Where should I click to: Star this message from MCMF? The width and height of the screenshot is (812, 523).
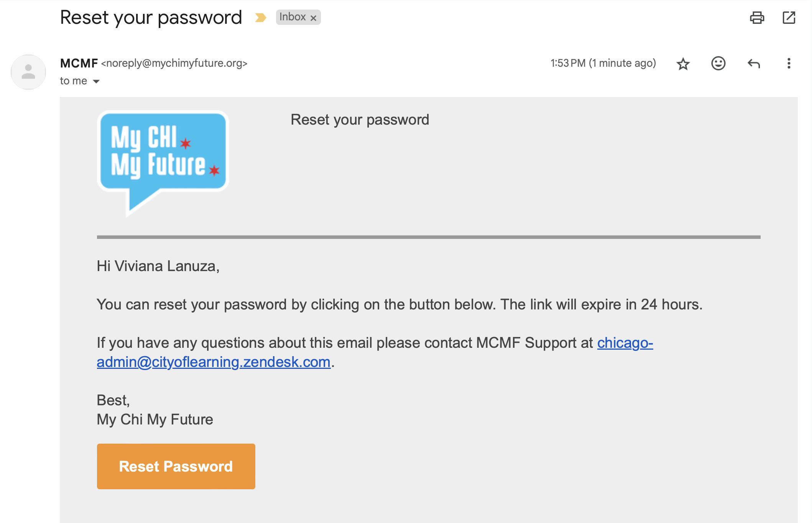click(x=683, y=64)
